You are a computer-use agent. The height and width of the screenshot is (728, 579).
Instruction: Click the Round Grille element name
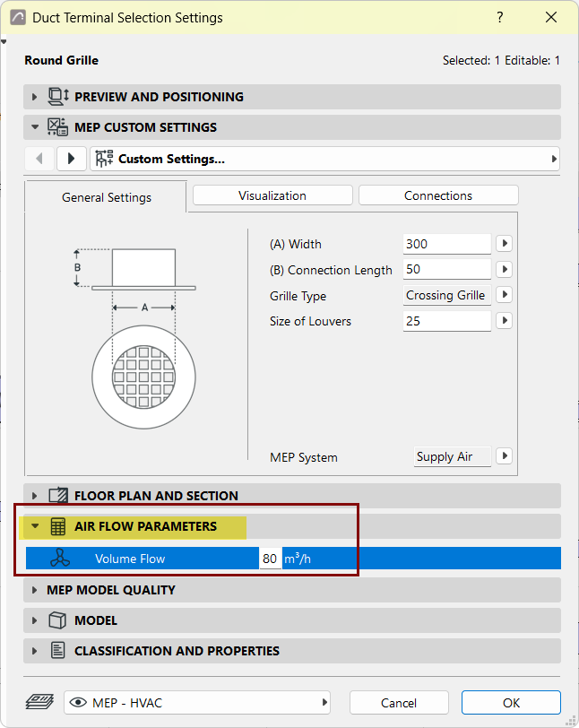[x=61, y=60]
